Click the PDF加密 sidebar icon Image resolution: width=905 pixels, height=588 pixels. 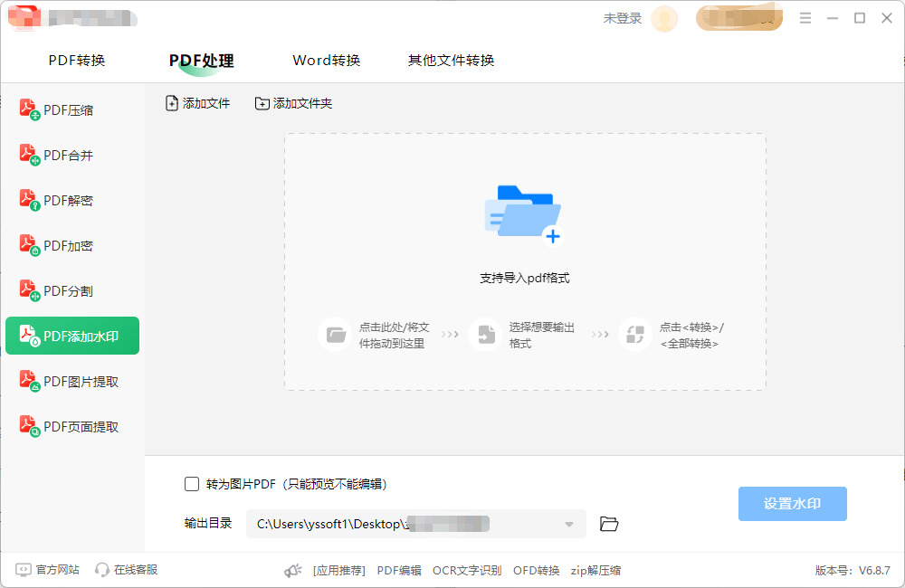[30, 245]
